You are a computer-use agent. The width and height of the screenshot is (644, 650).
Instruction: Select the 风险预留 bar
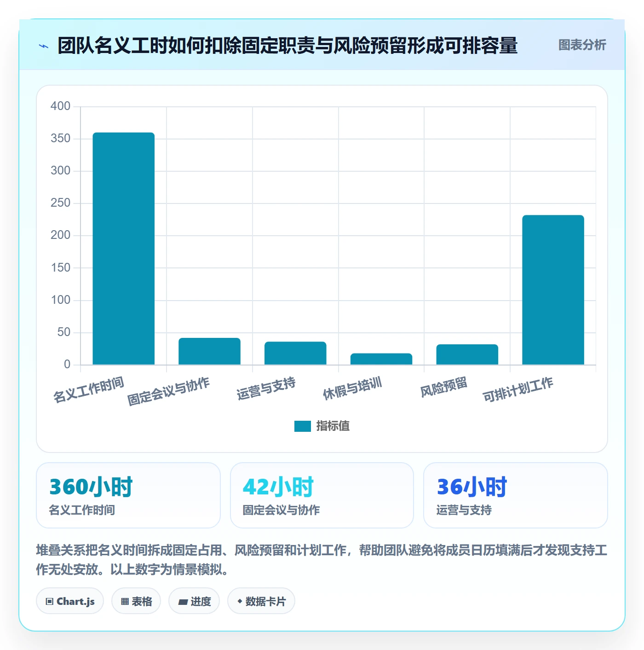[x=467, y=354]
